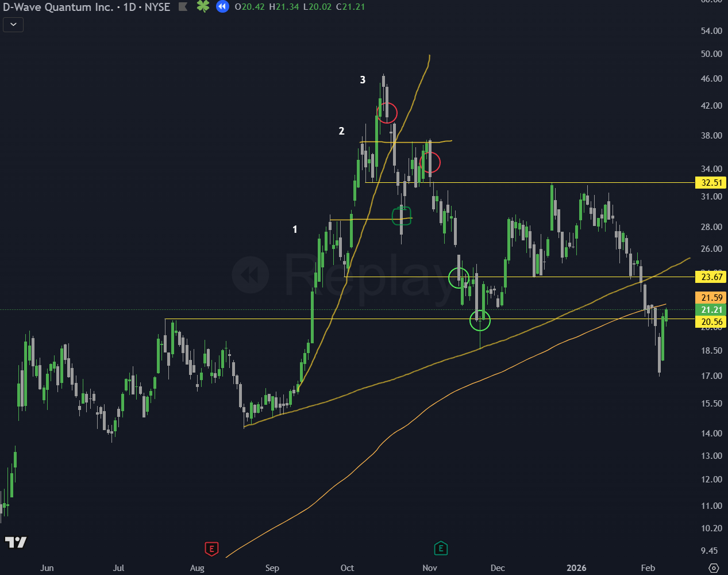Image resolution: width=728 pixels, height=575 pixels.
Task: Select the text label 3 above the peak
Action: tap(363, 80)
